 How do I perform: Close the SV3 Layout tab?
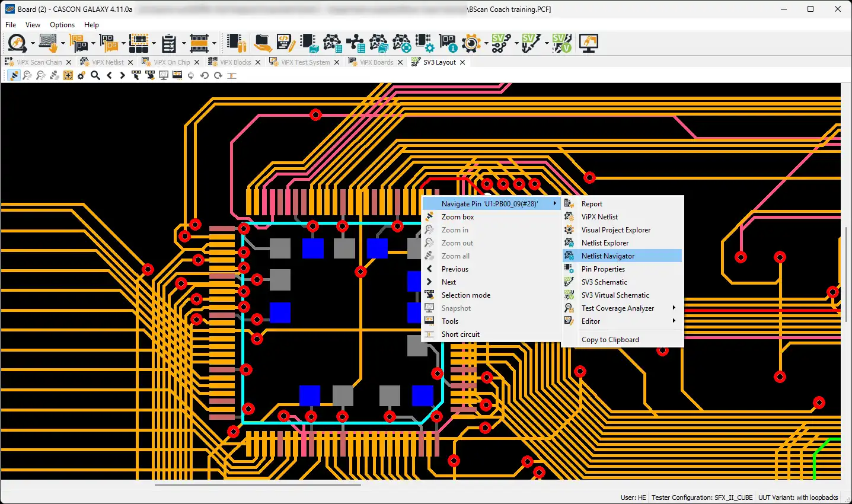pyautogui.click(x=462, y=62)
